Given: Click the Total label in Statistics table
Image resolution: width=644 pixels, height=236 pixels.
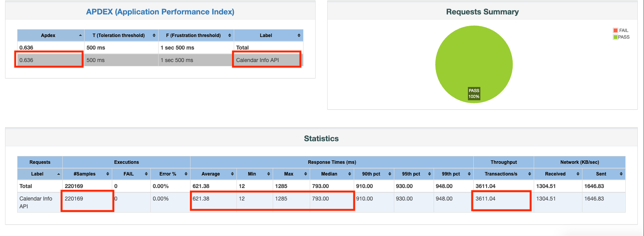Looking at the screenshot, I should click(x=26, y=186).
